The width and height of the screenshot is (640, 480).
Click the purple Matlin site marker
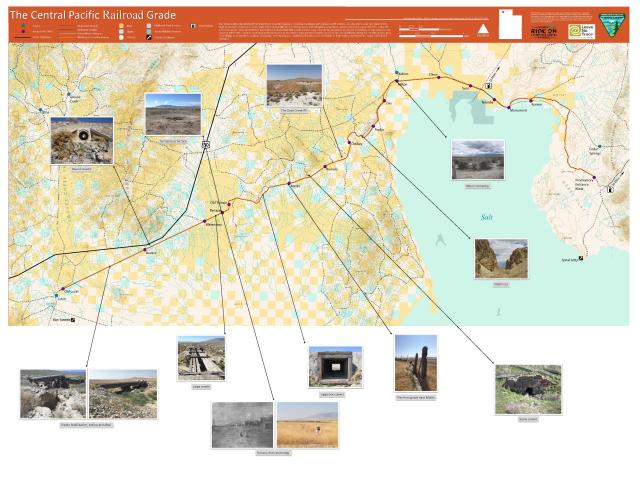[289, 184]
